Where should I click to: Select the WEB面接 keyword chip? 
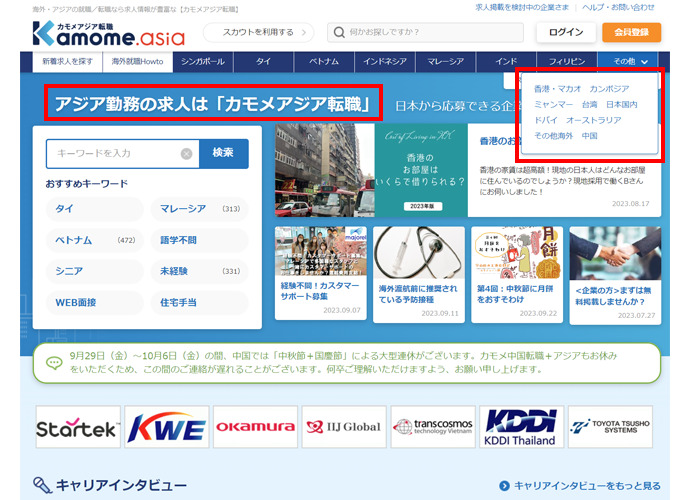coord(95,303)
